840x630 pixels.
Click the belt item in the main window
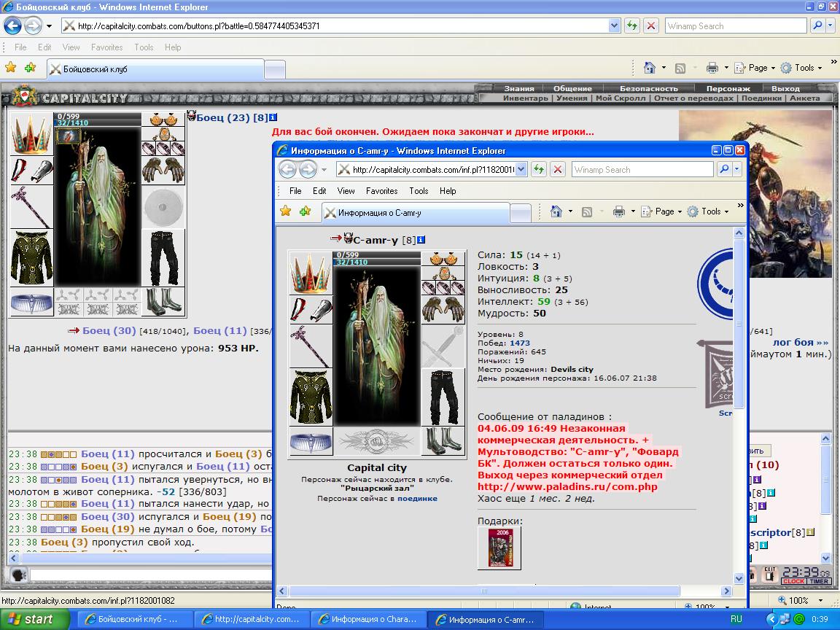[x=31, y=302]
